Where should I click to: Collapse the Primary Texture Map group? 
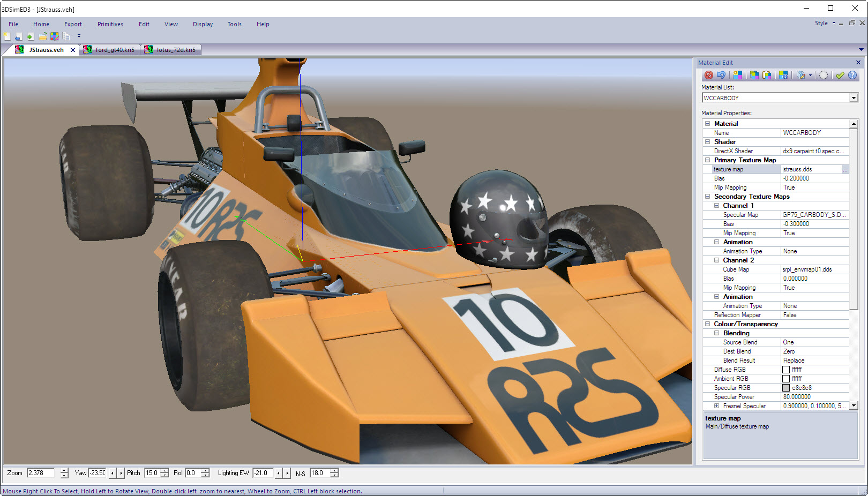[707, 160]
